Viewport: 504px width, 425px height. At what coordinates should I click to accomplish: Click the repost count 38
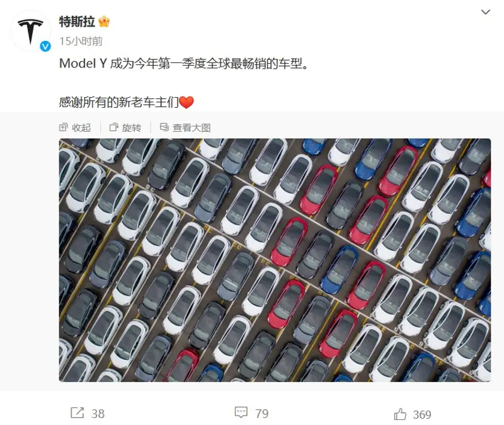coord(98,414)
